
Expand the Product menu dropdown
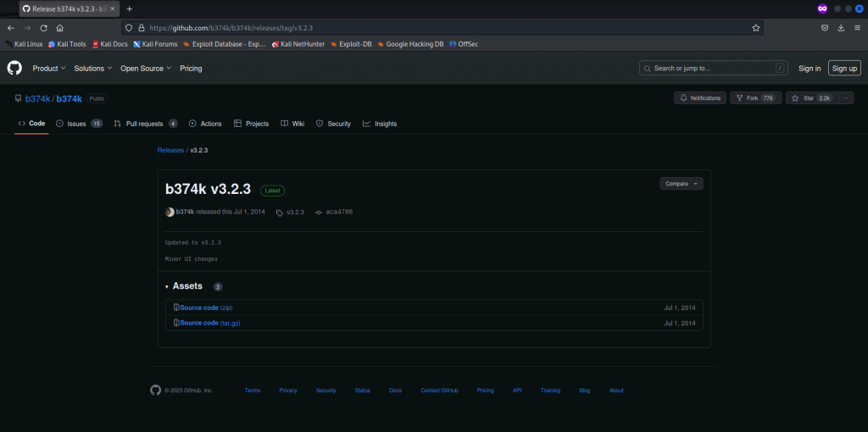(x=49, y=69)
